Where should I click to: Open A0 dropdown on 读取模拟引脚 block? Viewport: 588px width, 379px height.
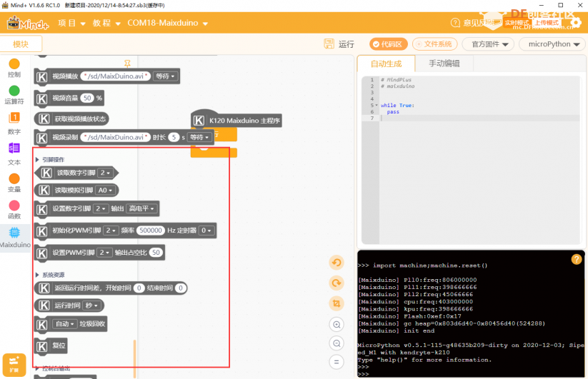(x=105, y=191)
